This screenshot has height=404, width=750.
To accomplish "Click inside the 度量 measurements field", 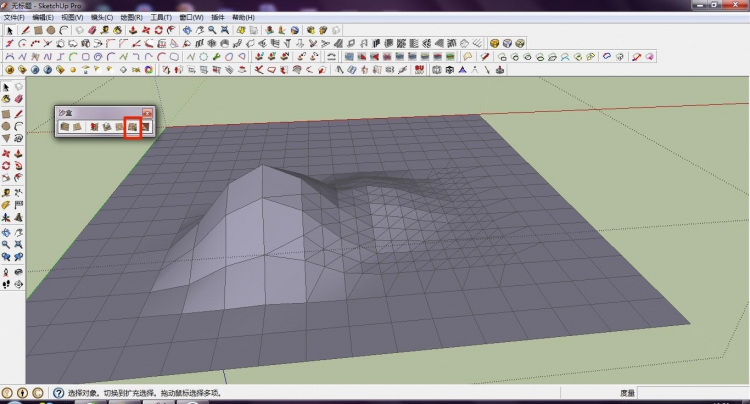I will 692,393.
